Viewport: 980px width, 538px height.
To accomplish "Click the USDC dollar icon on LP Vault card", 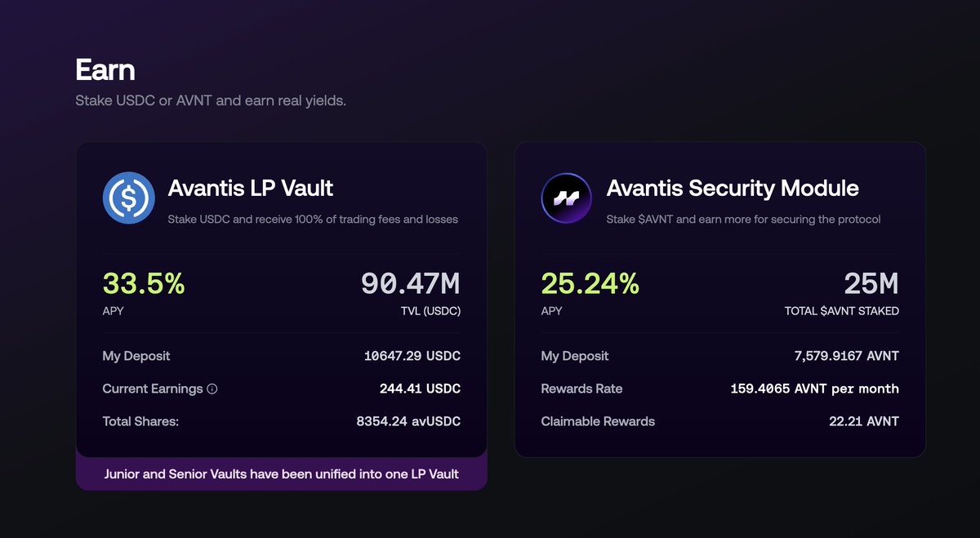I will coord(128,198).
